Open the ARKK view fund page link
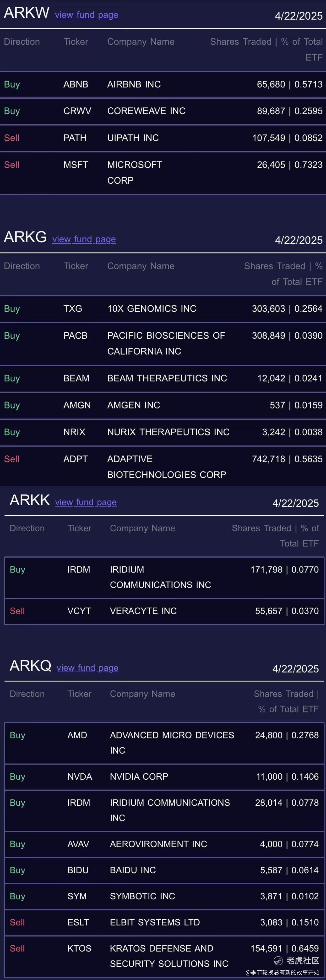 pos(86,502)
